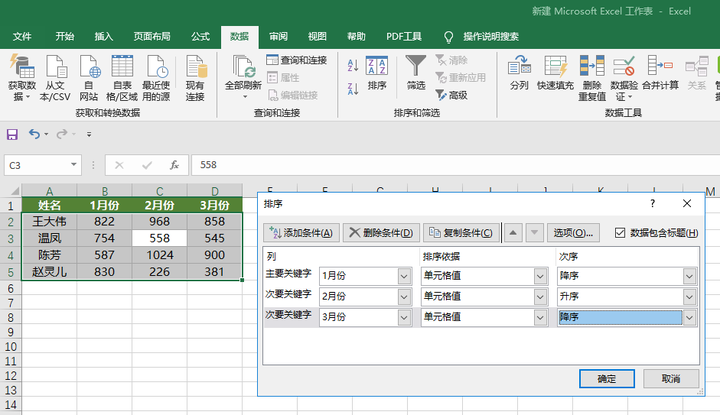Toggle 数据包含标题 checkbox
This screenshot has width=720, height=415.
[x=620, y=233]
